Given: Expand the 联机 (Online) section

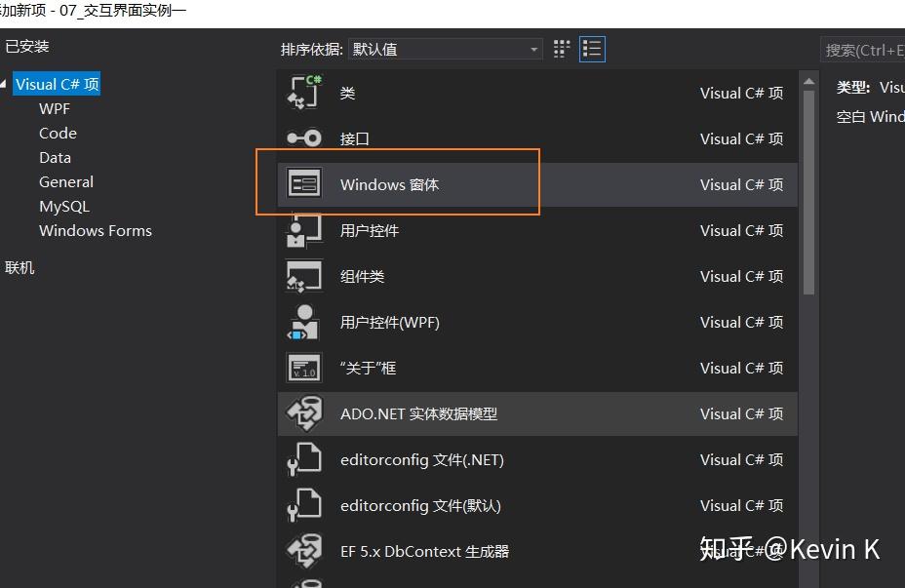Looking at the screenshot, I should (20, 267).
